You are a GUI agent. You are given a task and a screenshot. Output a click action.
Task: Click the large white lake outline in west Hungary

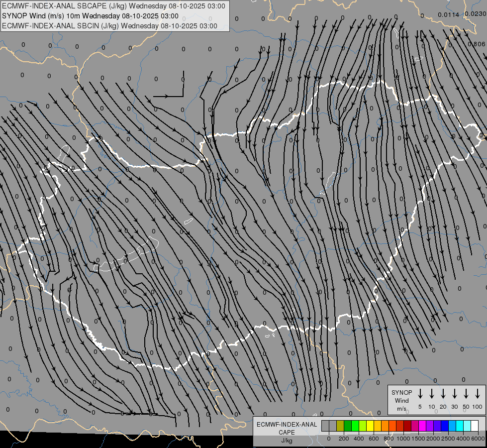tap(126, 254)
